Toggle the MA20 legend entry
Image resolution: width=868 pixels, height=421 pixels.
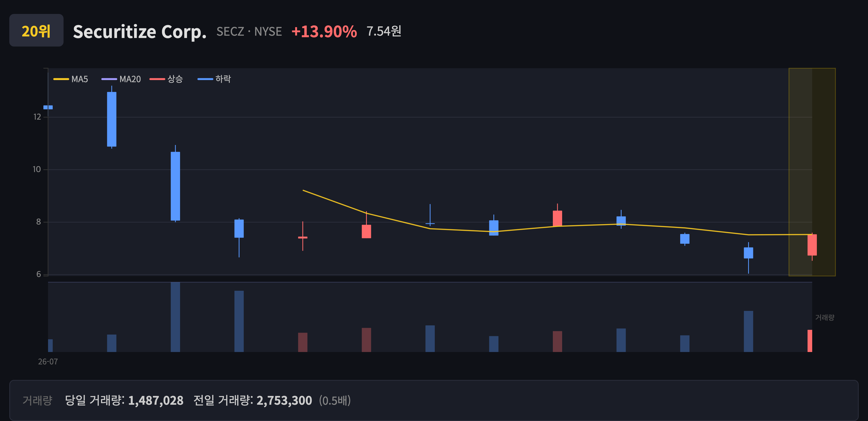click(x=121, y=79)
